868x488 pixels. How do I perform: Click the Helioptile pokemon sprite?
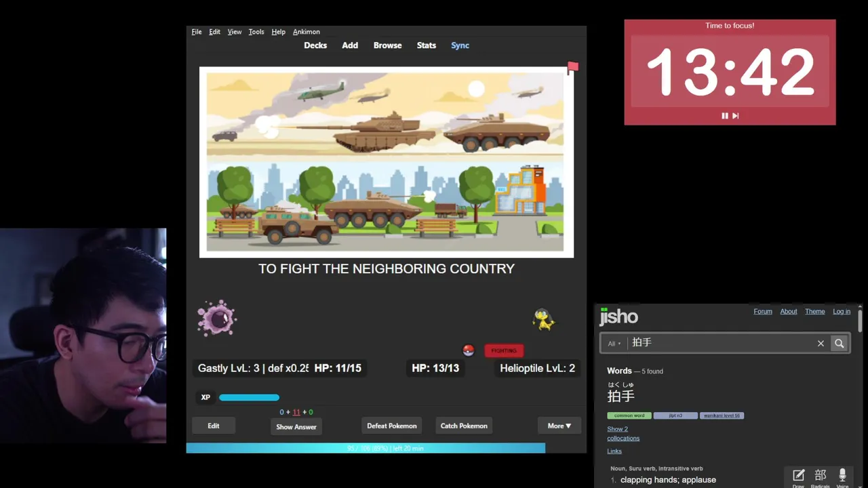(x=544, y=319)
